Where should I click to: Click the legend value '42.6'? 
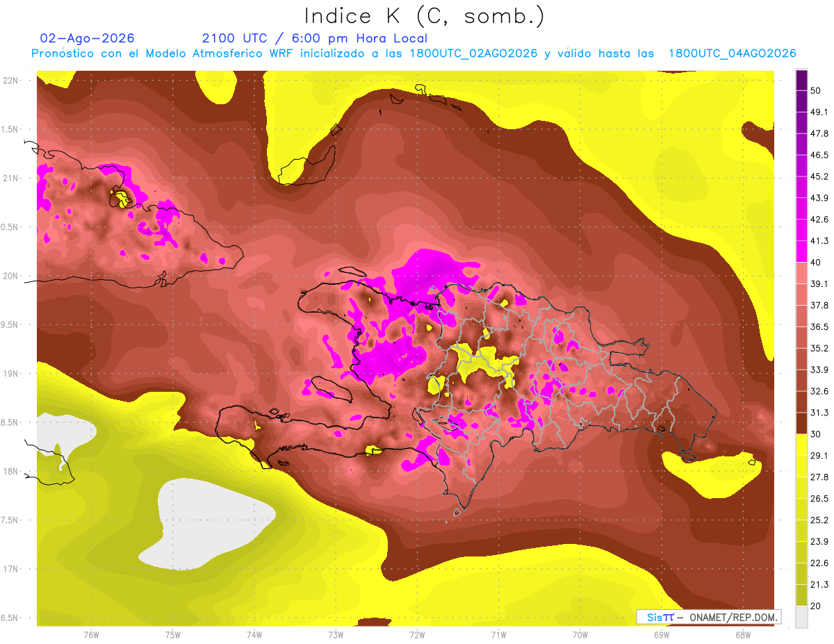(x=820, y=220)
